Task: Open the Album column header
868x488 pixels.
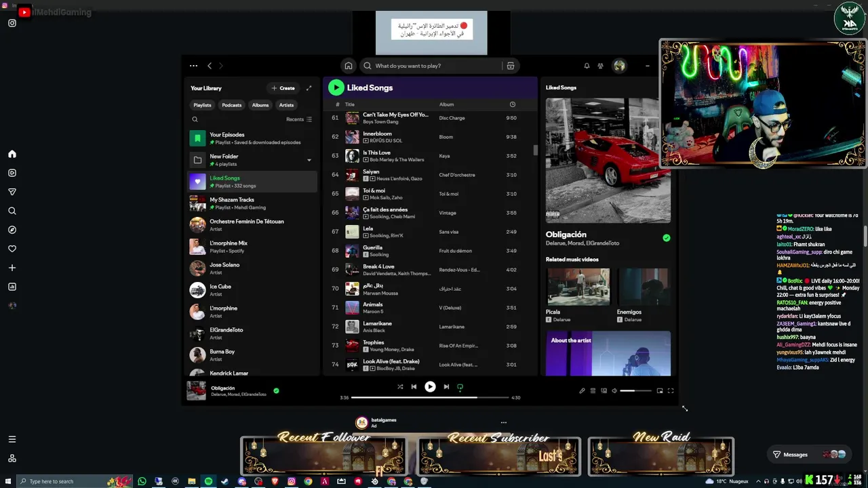Action: point(446,104)
